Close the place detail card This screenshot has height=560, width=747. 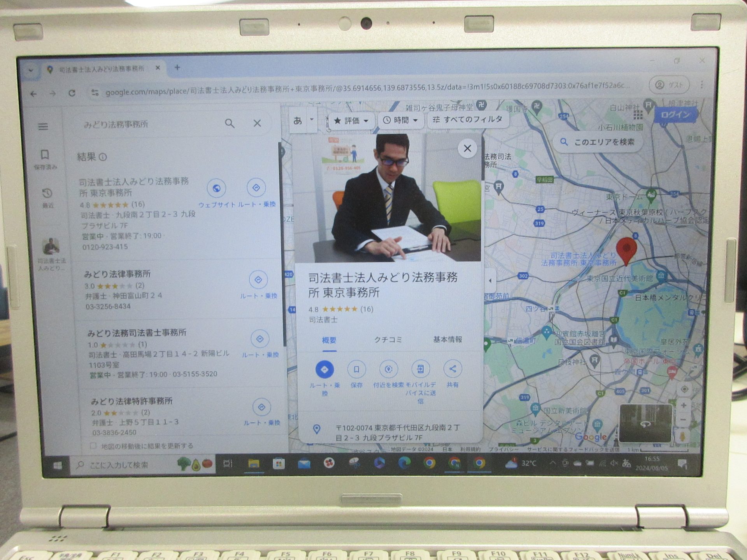[x=467, y=148]
